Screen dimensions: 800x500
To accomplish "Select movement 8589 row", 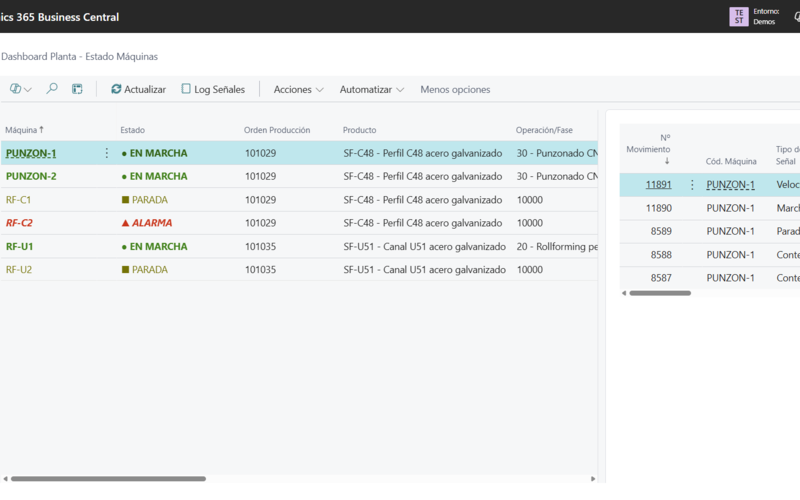I will point(710,231).
